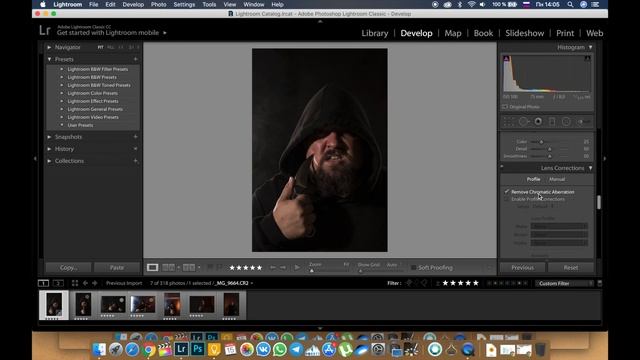640x360 pixels.
Task: Open Custom Filter dropdown
Action: point(565,283)
